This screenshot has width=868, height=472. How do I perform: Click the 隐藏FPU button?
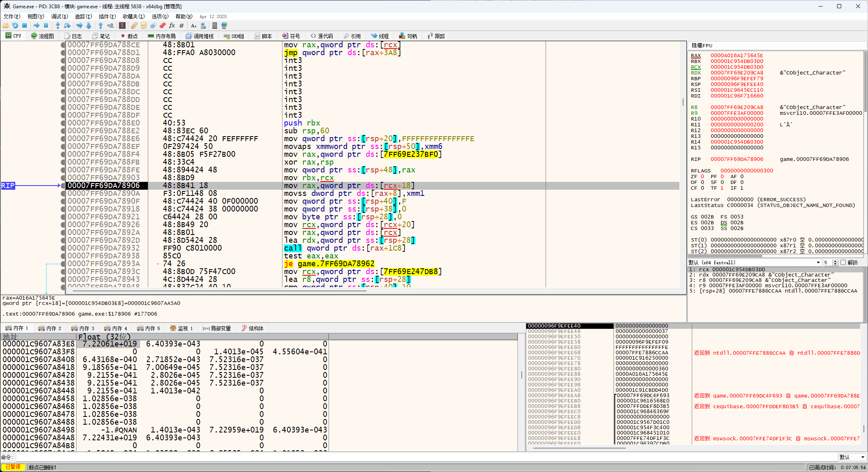[x=702, y=46]
